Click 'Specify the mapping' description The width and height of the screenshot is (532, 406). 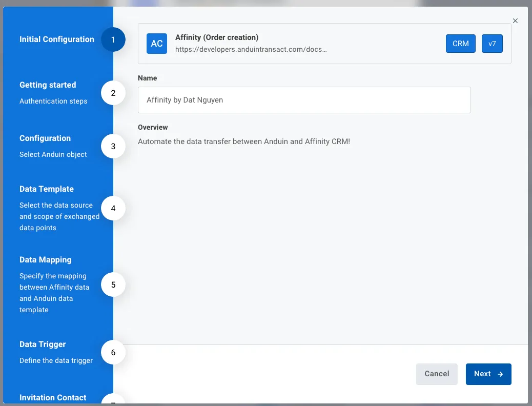click(54, 293)
